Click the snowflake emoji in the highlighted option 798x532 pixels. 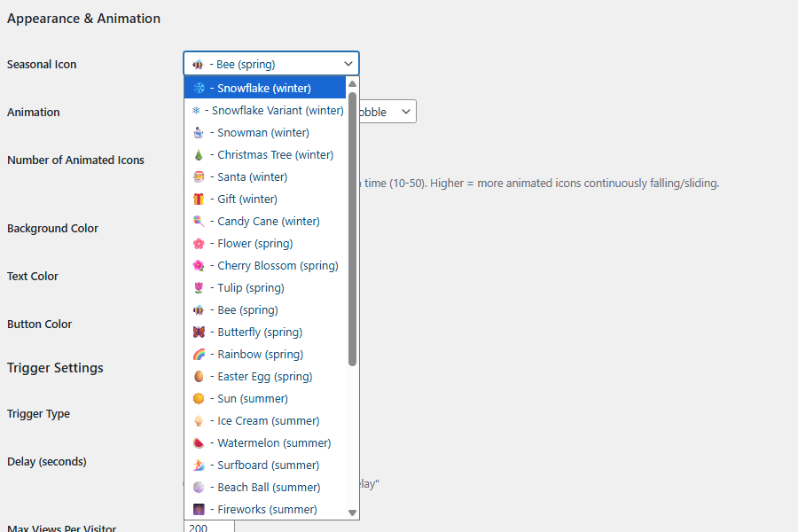tap(199, 88)
